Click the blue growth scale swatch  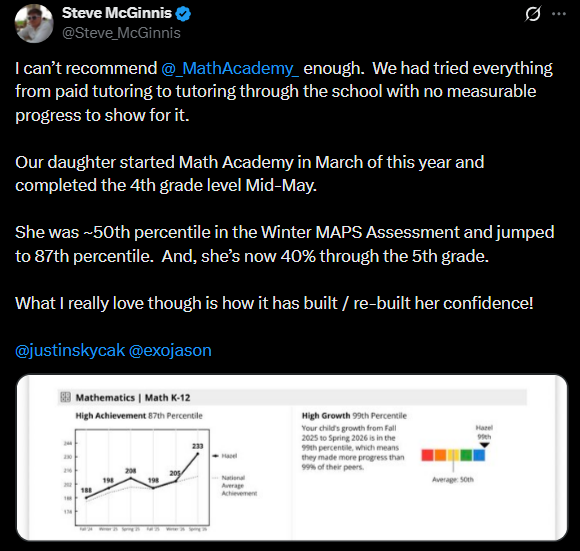479,455
